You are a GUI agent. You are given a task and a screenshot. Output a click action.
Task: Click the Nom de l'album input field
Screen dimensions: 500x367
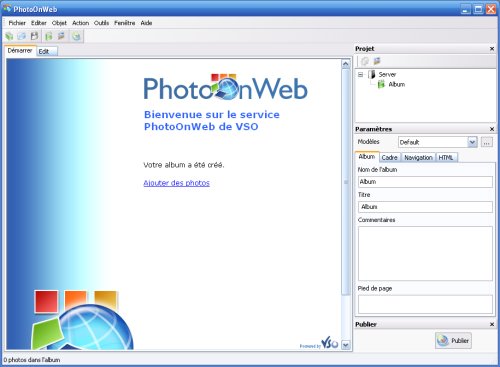pyautogui.click(x=425, y=182)
